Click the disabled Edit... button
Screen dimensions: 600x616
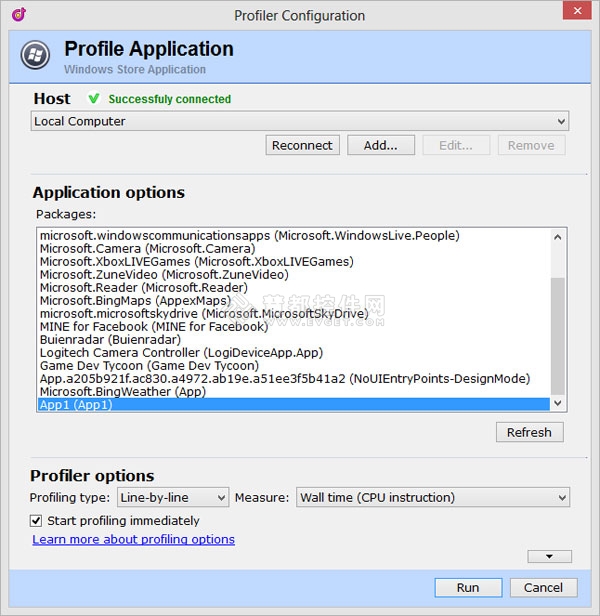pos(456,145)
